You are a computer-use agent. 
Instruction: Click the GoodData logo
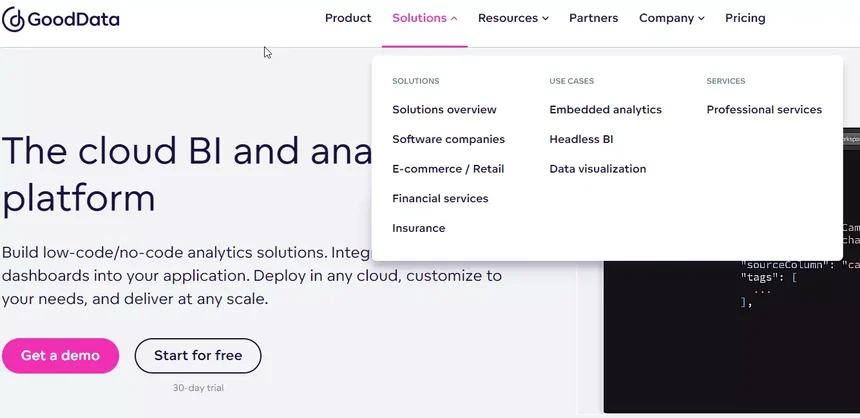[x=60, y=20]
